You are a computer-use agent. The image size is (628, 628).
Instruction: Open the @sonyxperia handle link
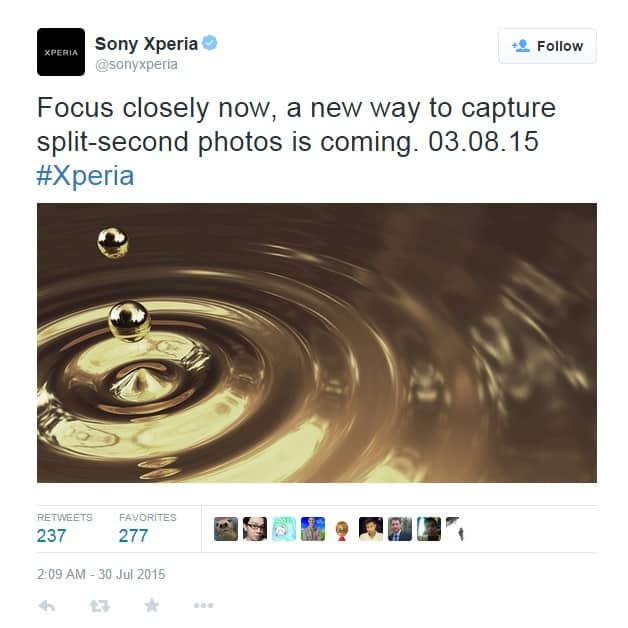[x=136, y=64]
